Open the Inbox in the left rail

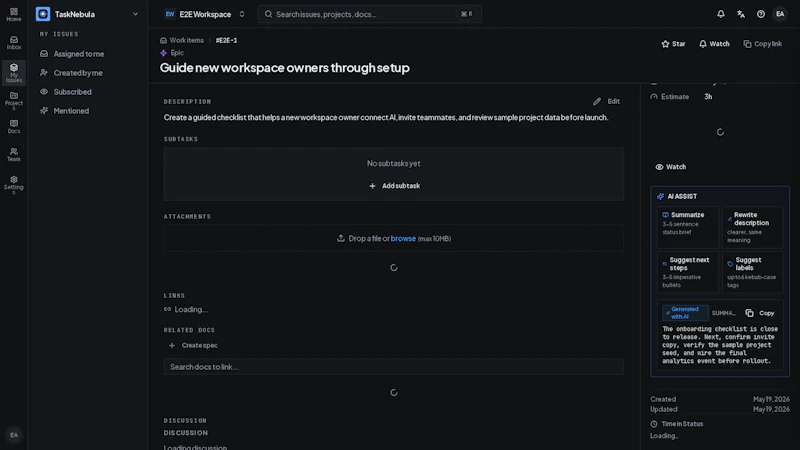click(x=14, y=43)
